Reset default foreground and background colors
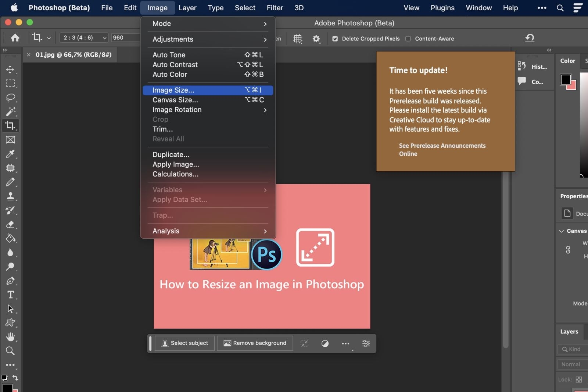588x392 pixels. [x=4, y=378]
